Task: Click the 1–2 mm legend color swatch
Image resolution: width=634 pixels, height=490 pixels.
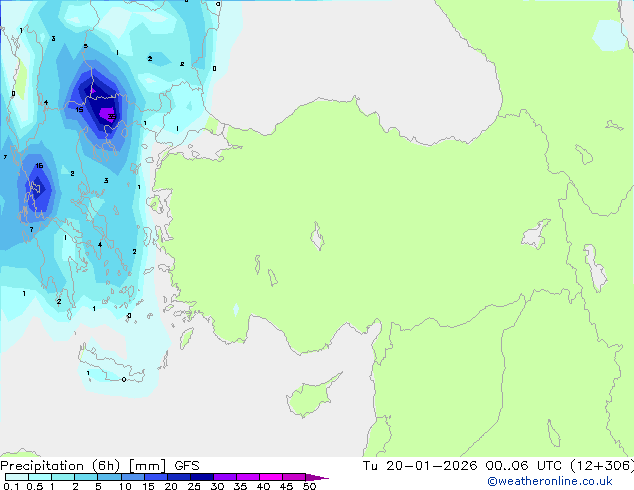Action: click(63, 477)
